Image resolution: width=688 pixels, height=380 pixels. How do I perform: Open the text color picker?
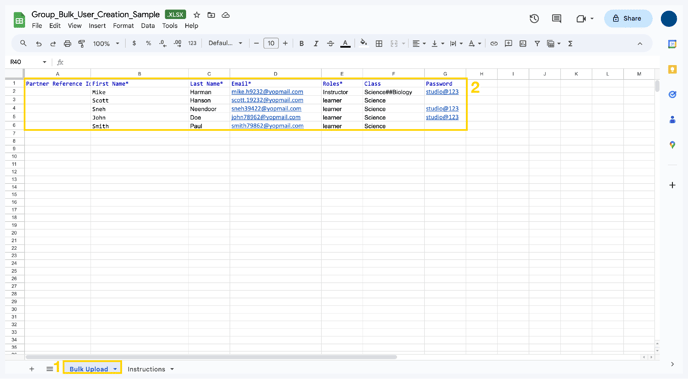point(345,43)
